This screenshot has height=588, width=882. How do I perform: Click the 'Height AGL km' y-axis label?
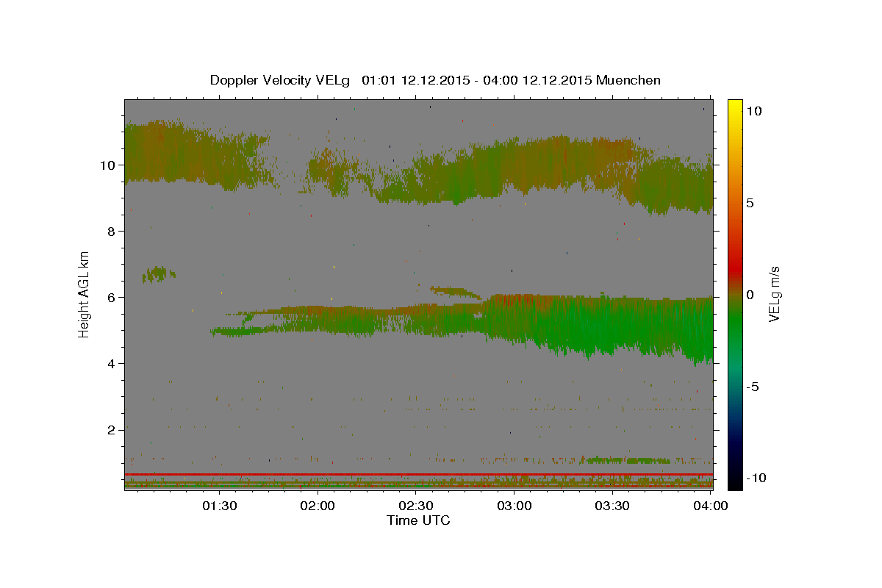[x=85, y=294]
